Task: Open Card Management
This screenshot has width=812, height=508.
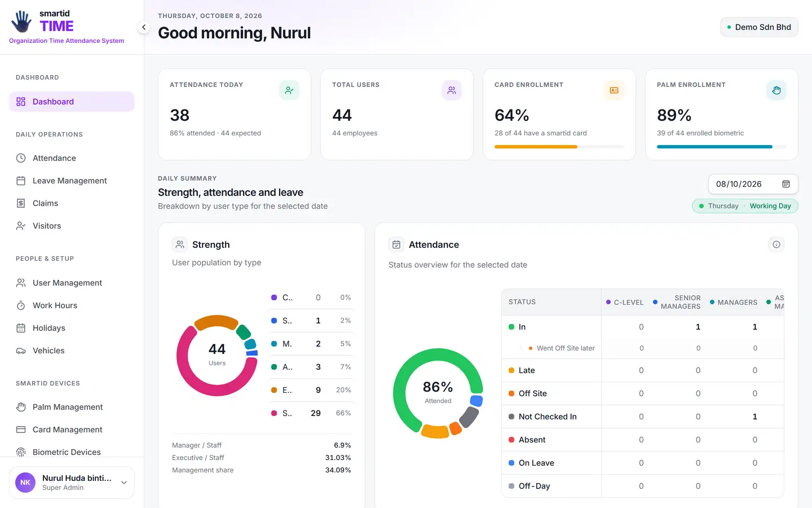Action: pos(72,430)
